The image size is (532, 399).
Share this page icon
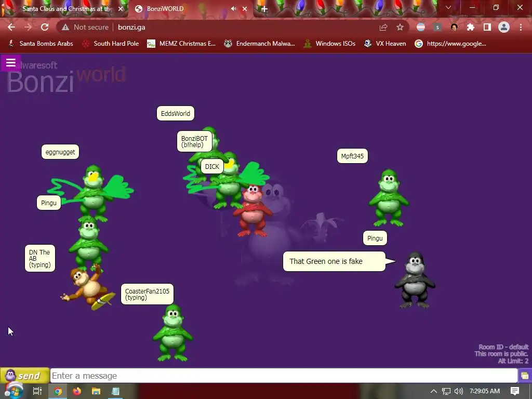point(383,27)
